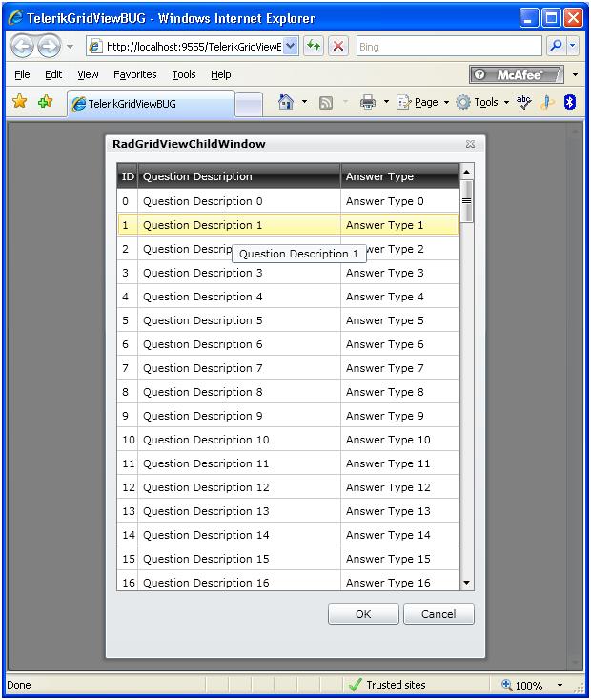Screen dimensions: 591x700
Task: Open the Help menu
Action: coord(220,74)
